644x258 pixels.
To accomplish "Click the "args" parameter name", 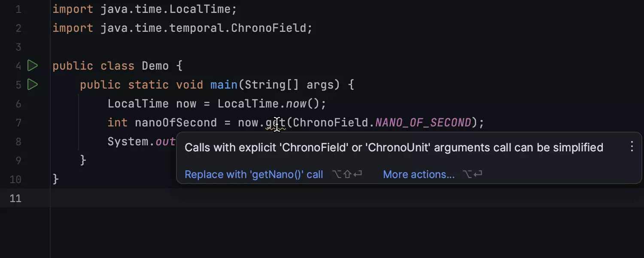I will (320, 85).
